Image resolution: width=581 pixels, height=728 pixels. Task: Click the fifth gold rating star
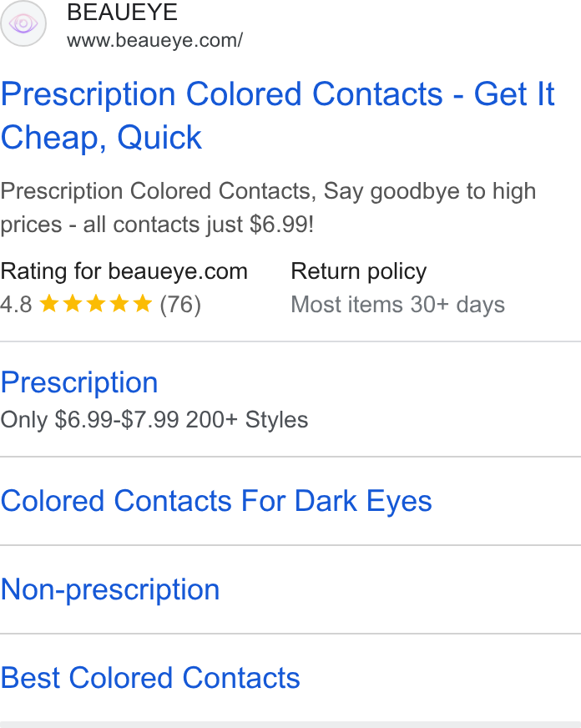click(143, 304)
